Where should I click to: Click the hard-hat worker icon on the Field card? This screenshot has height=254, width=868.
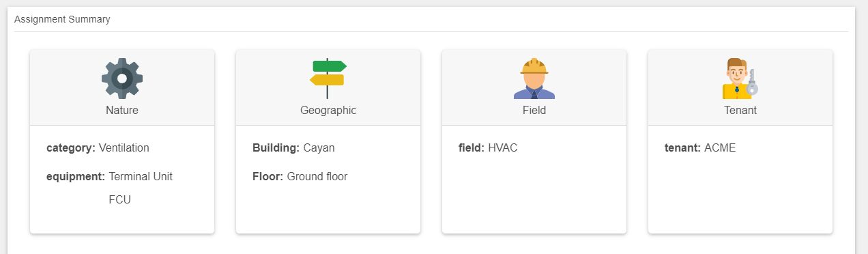pos(534,79)
